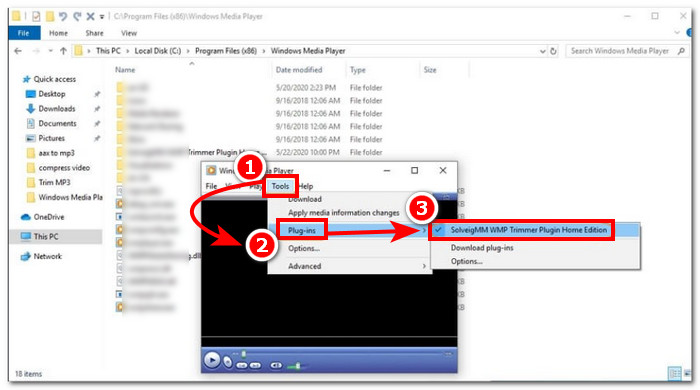Click the Downloads arrow icon in sidebar
The height and width of the screenshot is (390, 700).
(x=30, y=108)
